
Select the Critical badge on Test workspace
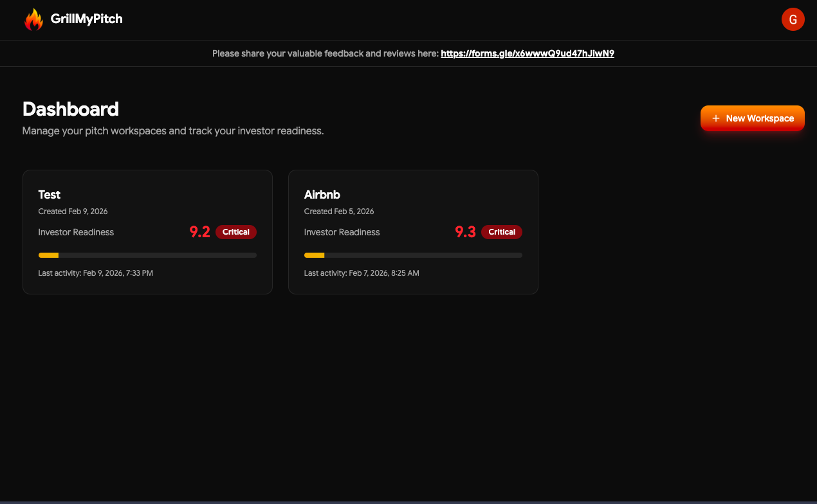[236, 232]
